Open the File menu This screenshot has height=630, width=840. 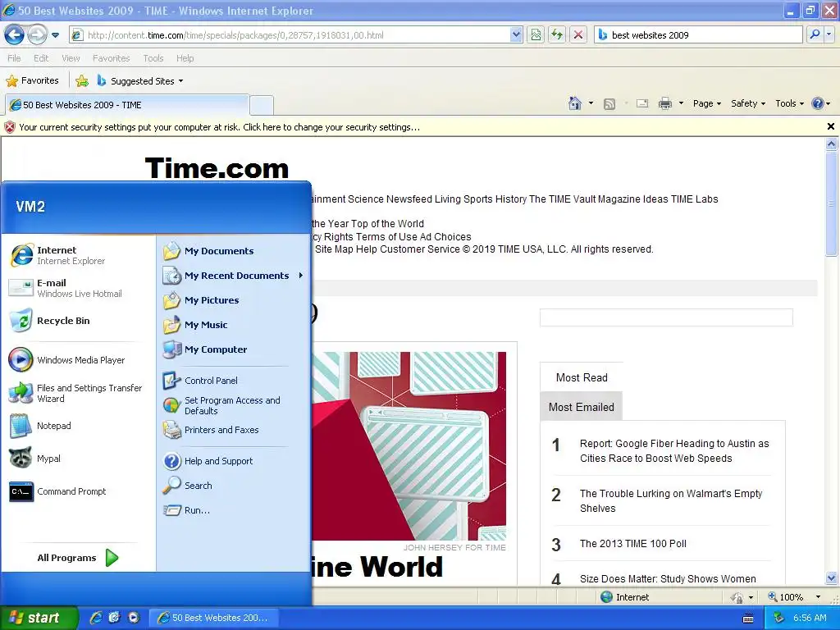14,58
